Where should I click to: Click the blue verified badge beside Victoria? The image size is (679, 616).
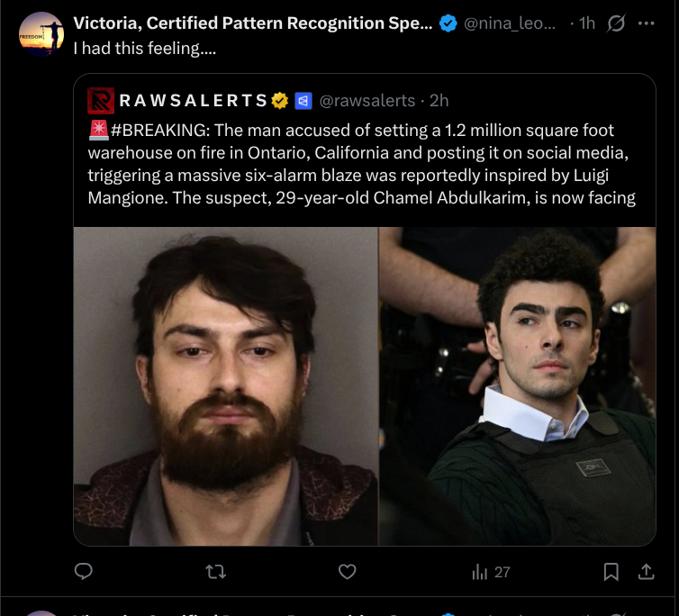(448, 24)
